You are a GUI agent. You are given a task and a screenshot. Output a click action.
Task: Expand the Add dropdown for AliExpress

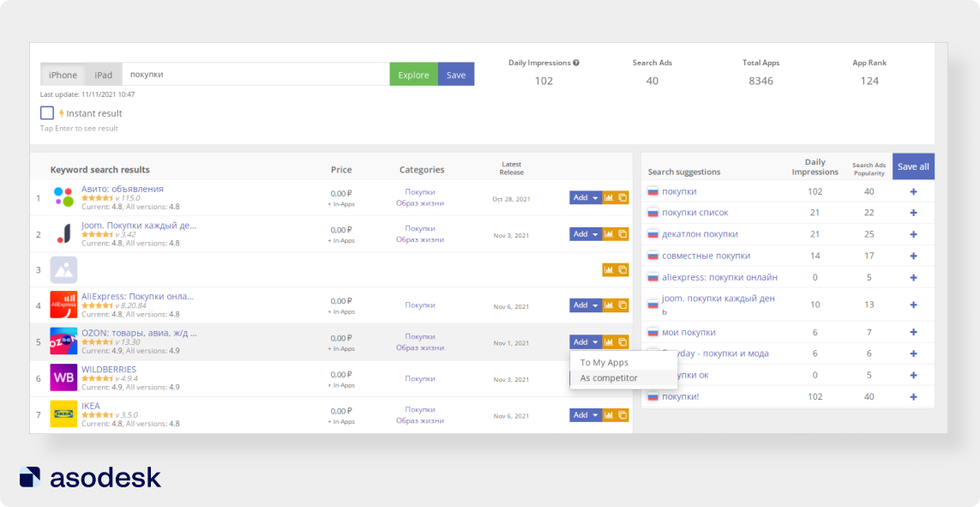(x=585, y=305)
